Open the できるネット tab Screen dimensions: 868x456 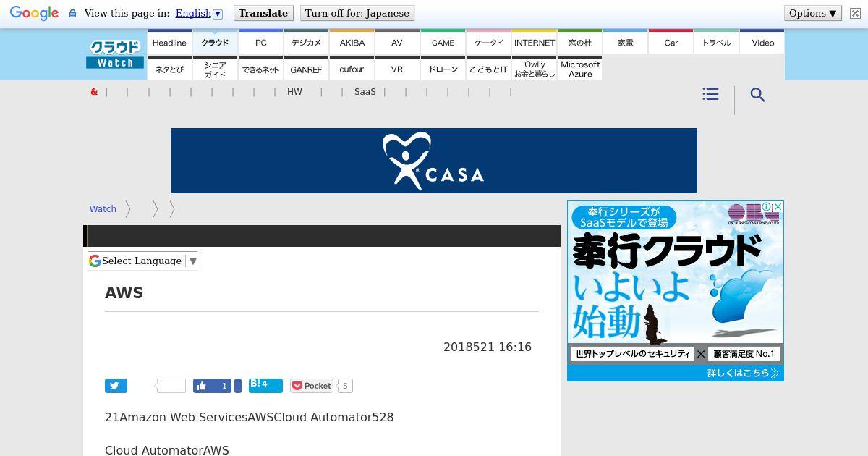(261, 69)
